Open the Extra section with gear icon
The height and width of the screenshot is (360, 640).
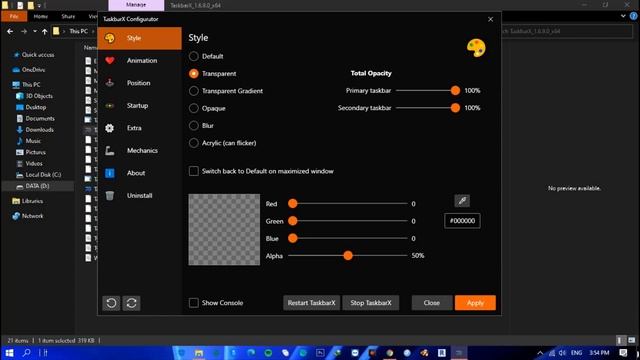(140, 128)
